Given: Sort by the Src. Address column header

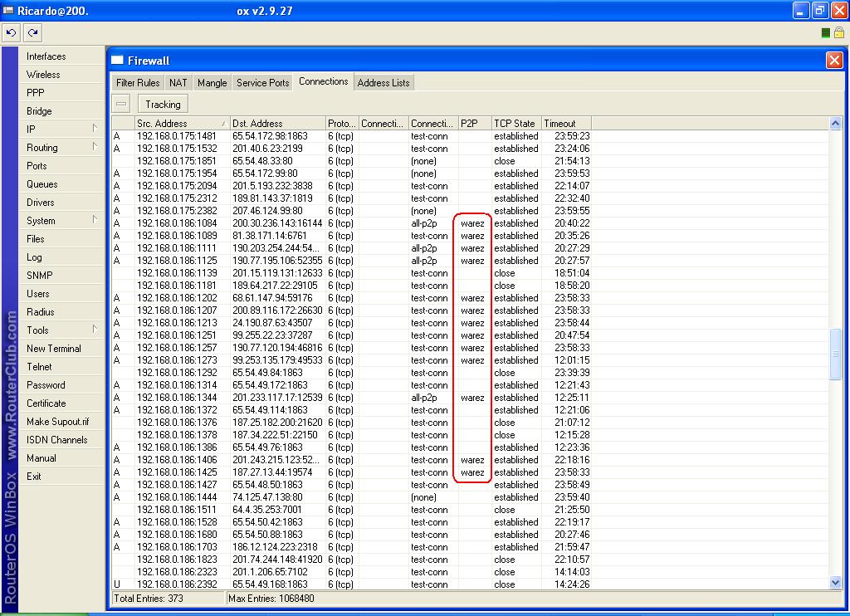Looking at the screenshot, I should pyautogui.click(x=182, y=124).
